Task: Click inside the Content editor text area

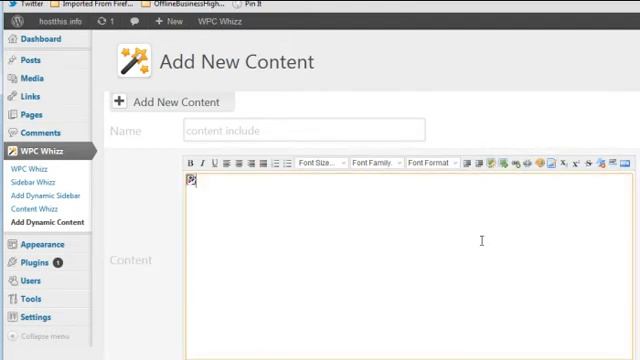Action: (x=409, y=267)
